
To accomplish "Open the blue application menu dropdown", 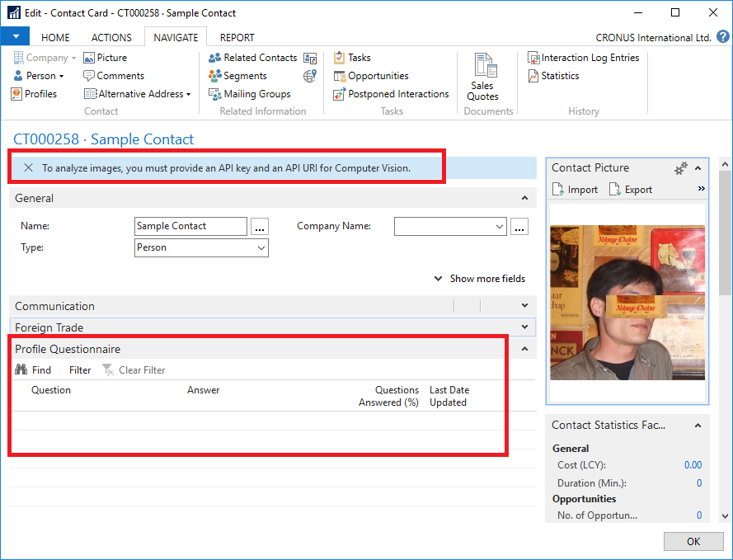I will [x=16, y=36].
